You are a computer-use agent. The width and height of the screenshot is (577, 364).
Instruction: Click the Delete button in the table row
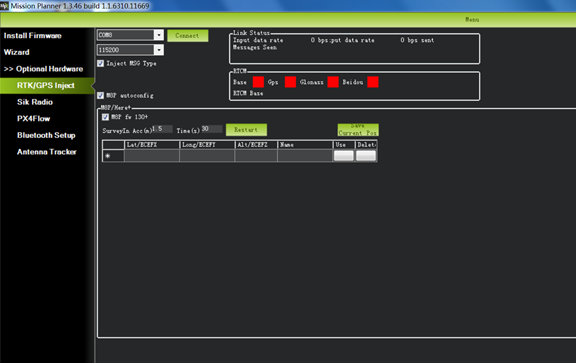click(x=366, y=156)
